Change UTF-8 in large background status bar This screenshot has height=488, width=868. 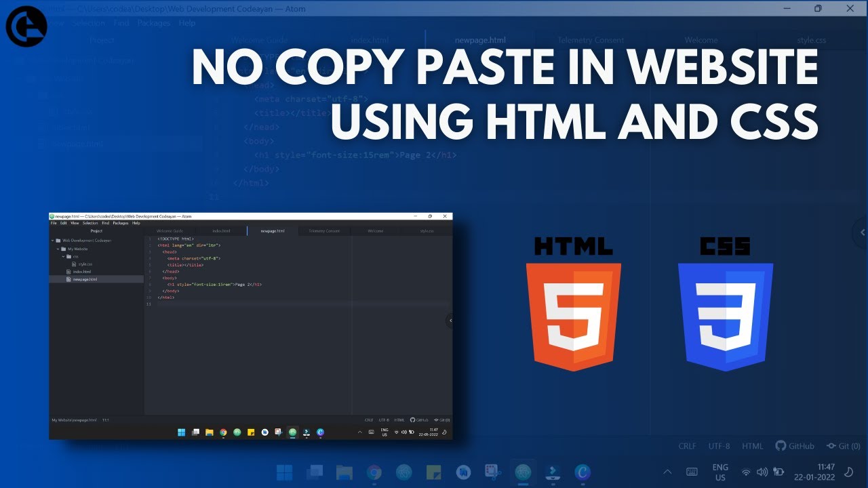[719, 446]
